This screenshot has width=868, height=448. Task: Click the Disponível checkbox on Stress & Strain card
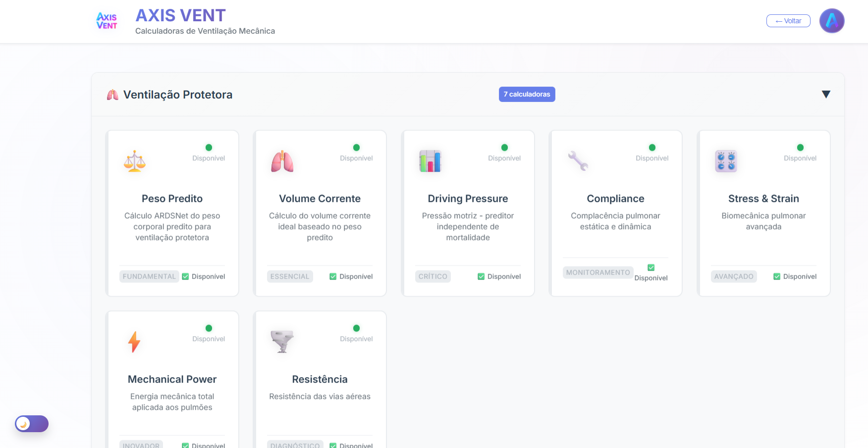click(777, 277)
